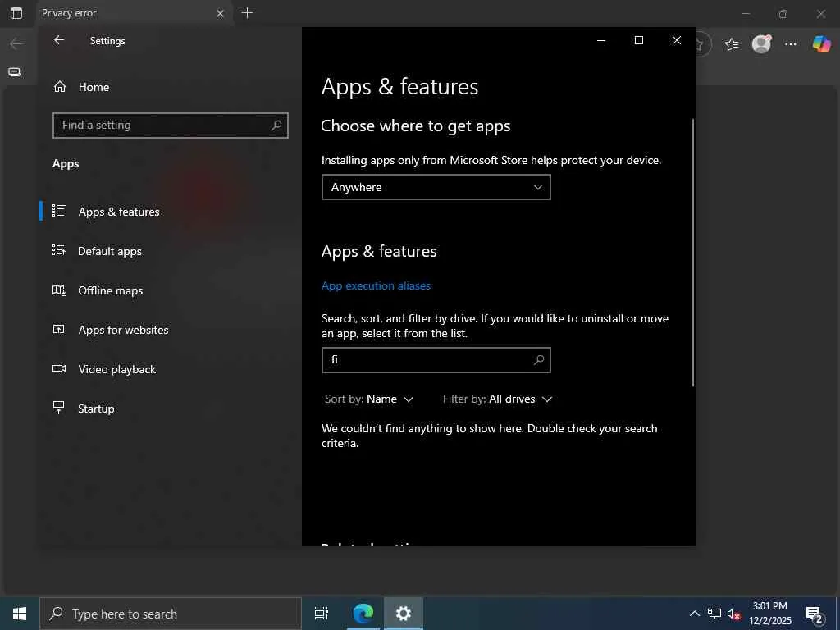Image resolution: width=840 pixels, height=630 pixels.
Task: Open Settings Home page
Action: (94, 87)
